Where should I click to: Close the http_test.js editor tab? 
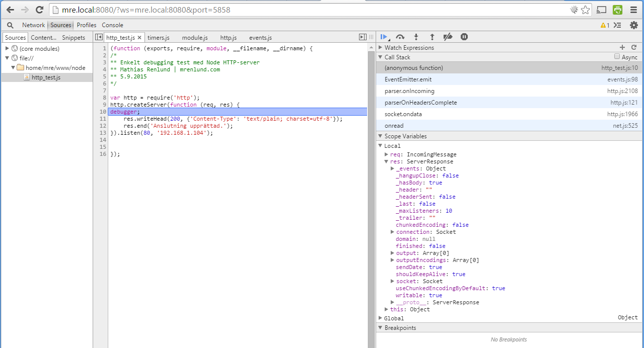point(139,38)
